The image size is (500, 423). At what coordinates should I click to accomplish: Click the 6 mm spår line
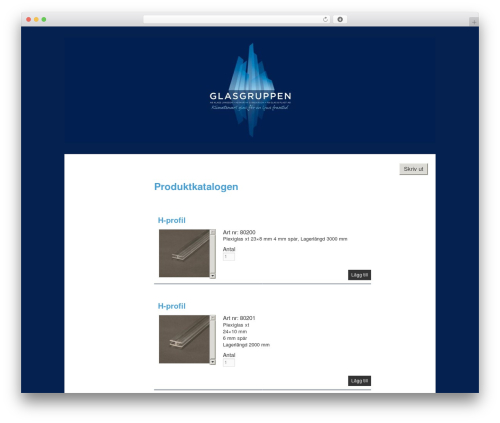235,338
